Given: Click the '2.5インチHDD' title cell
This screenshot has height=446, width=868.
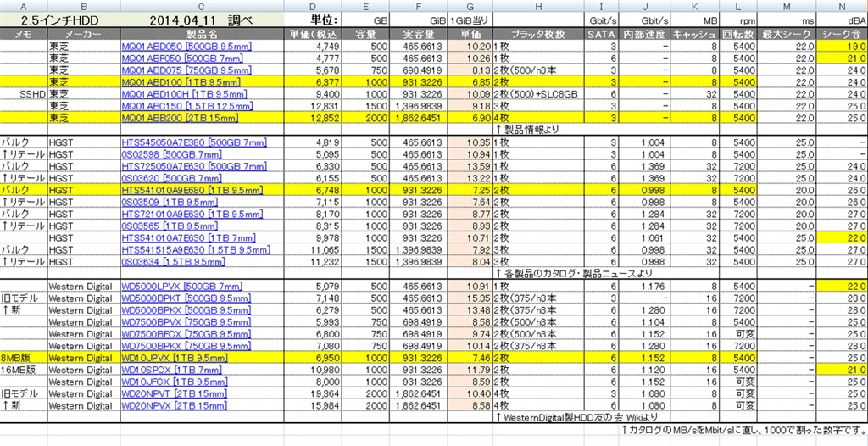Looking at the screenshot, I should click(x=59, y=20).
